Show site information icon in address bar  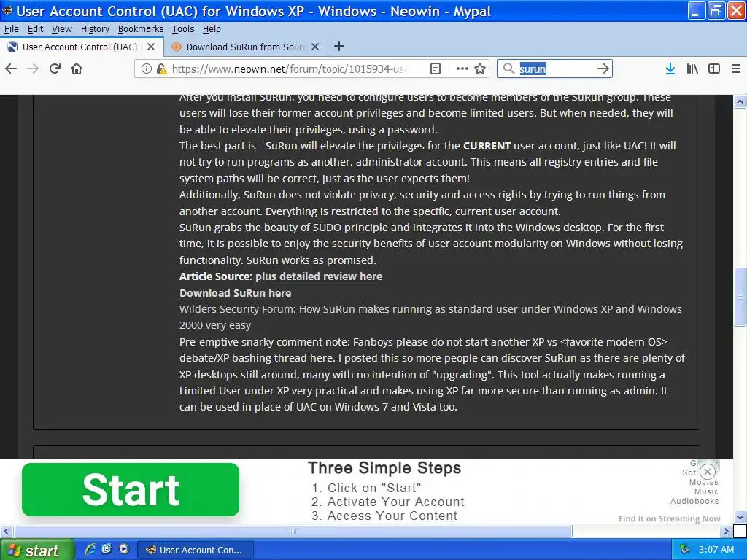[147, 69]
